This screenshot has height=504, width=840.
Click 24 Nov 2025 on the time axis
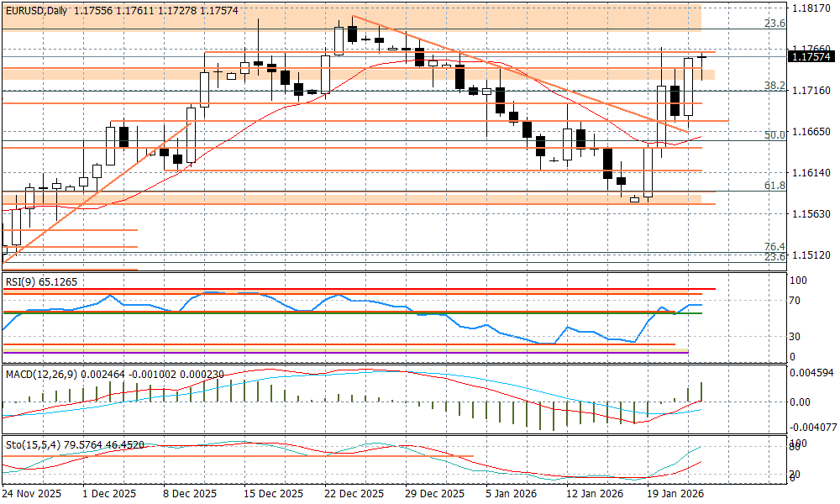[34, 494]
